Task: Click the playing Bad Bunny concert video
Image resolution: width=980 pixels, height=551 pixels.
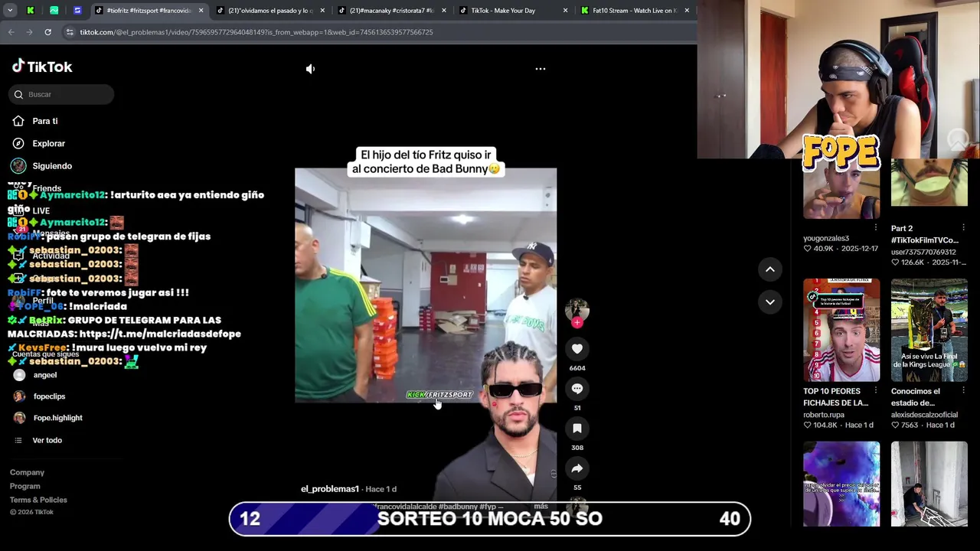Action: coord(426,285)
